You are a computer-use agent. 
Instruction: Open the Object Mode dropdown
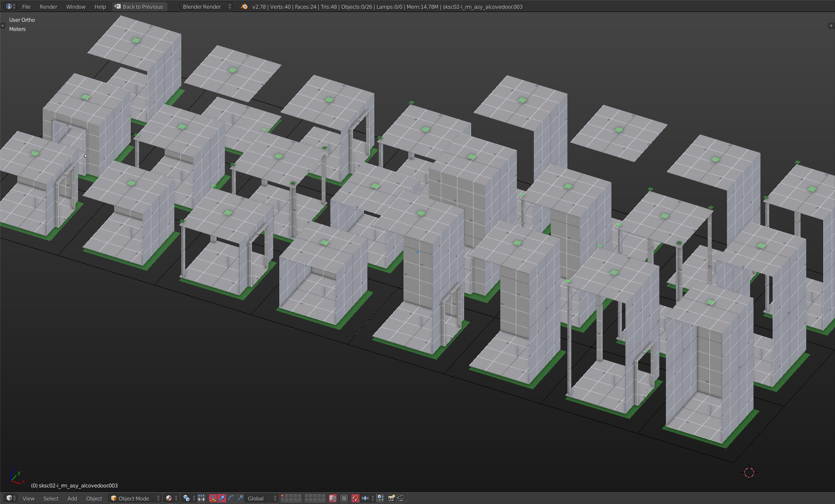(135, 498)
